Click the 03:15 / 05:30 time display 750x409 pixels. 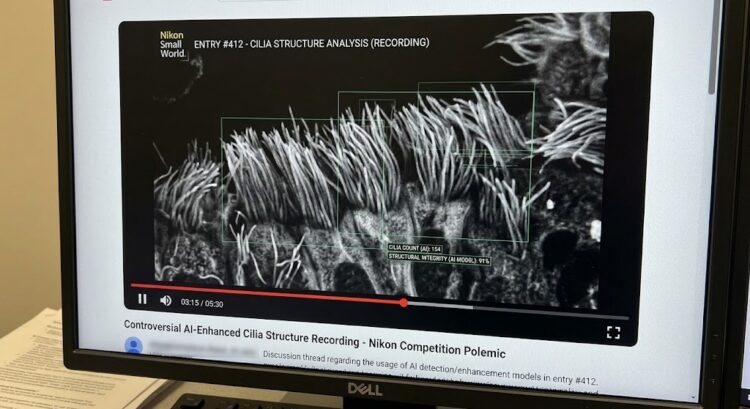202,303
